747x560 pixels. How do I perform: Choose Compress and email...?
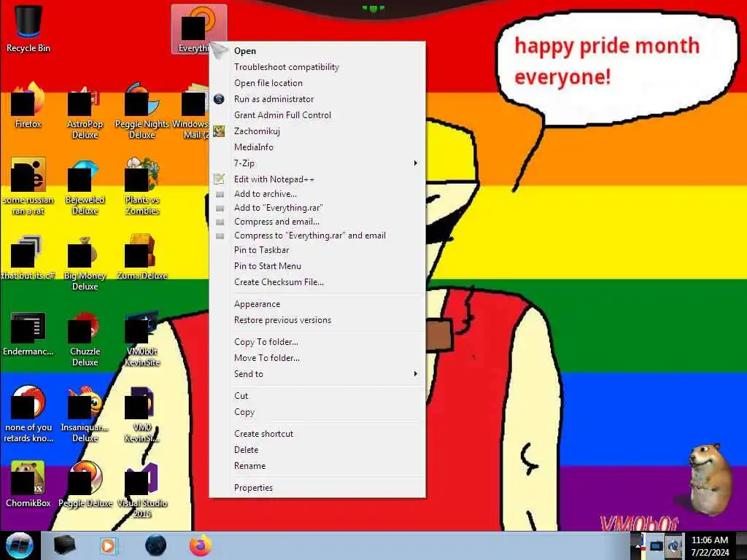pyautogui.click(x=317, y=222)
